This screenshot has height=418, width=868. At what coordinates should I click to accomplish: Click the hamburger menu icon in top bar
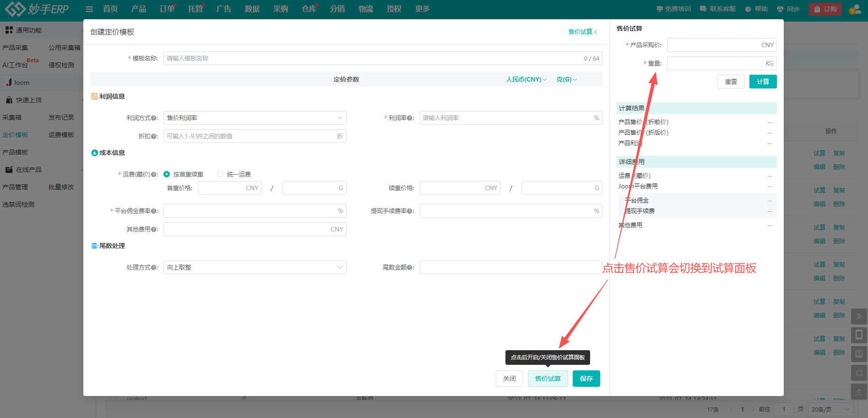pos(89,9)
